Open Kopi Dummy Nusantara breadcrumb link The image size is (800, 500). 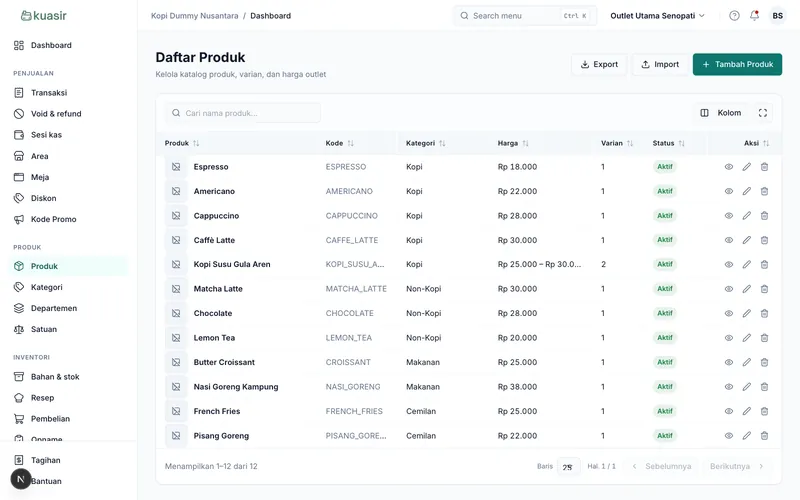(x=194, y=16)
